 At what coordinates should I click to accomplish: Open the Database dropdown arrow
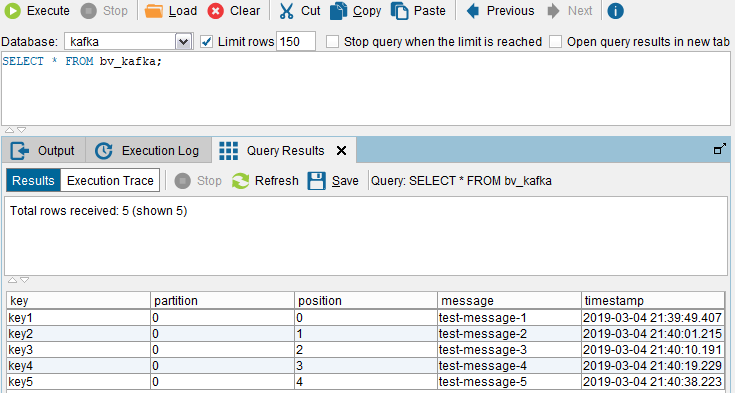point(183,42)
